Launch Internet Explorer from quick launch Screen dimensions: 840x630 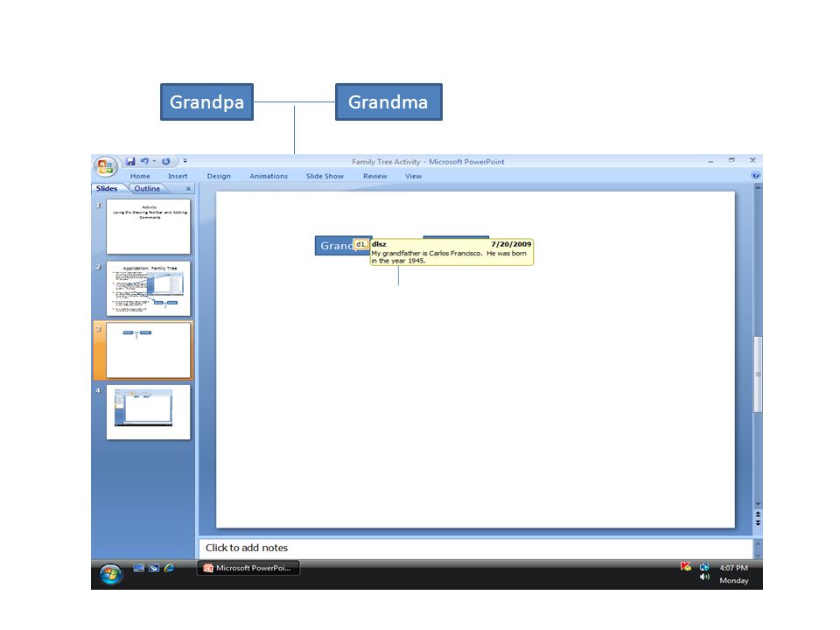[x=169, y=568]
